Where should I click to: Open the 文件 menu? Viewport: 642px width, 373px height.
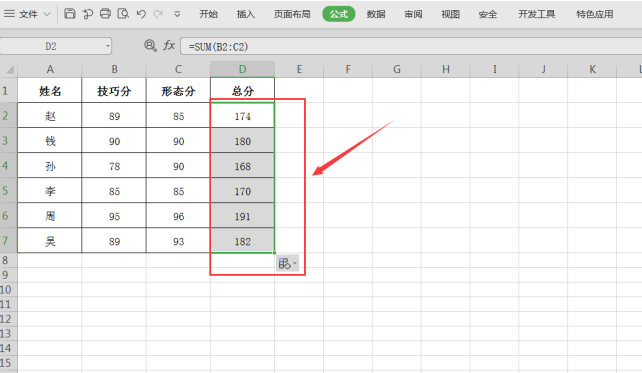coord(28,14)
